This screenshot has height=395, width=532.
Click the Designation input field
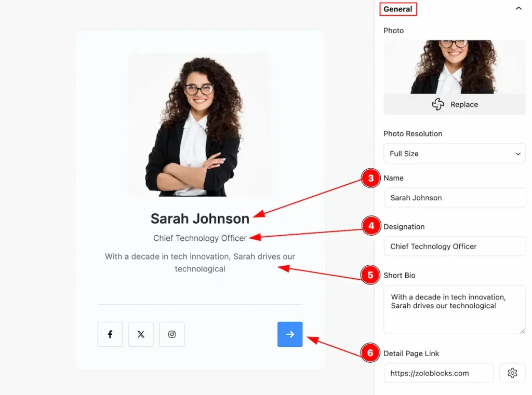point(455,247)
